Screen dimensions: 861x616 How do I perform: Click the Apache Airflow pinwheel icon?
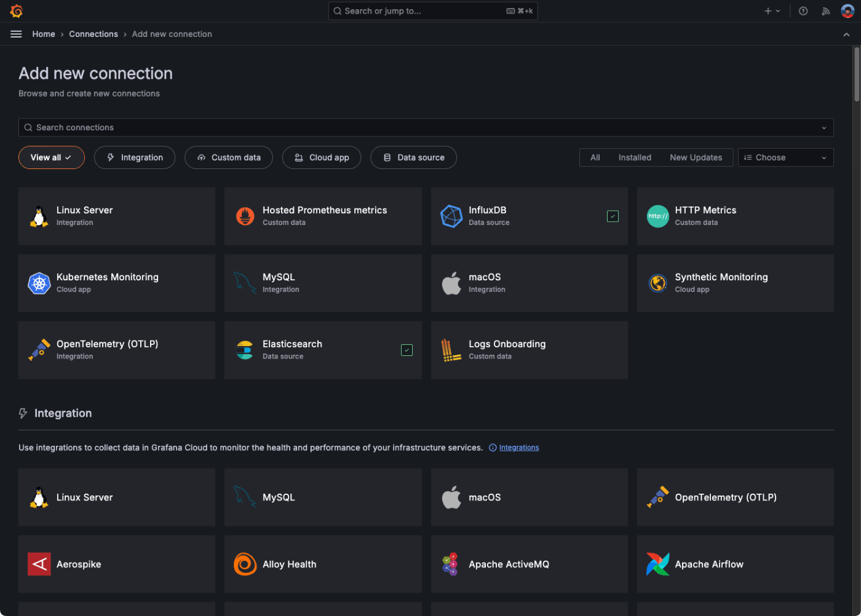[x=657, y=564]
